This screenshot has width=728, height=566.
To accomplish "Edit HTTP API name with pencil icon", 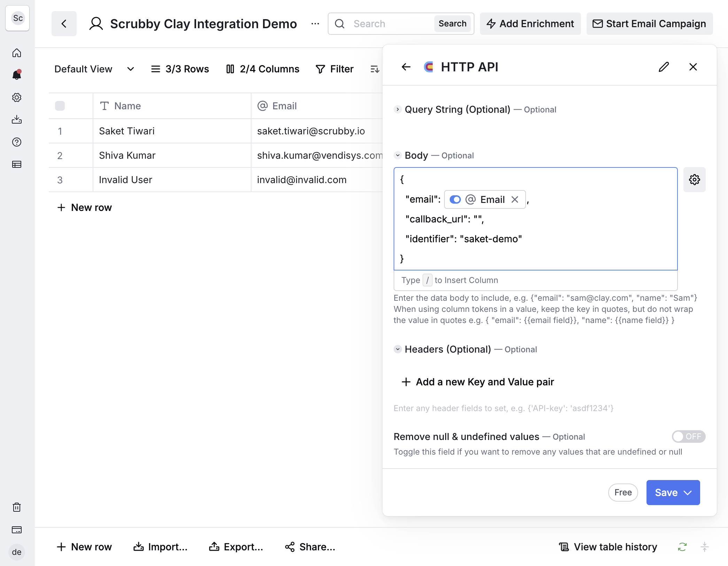I will (664, 67).
